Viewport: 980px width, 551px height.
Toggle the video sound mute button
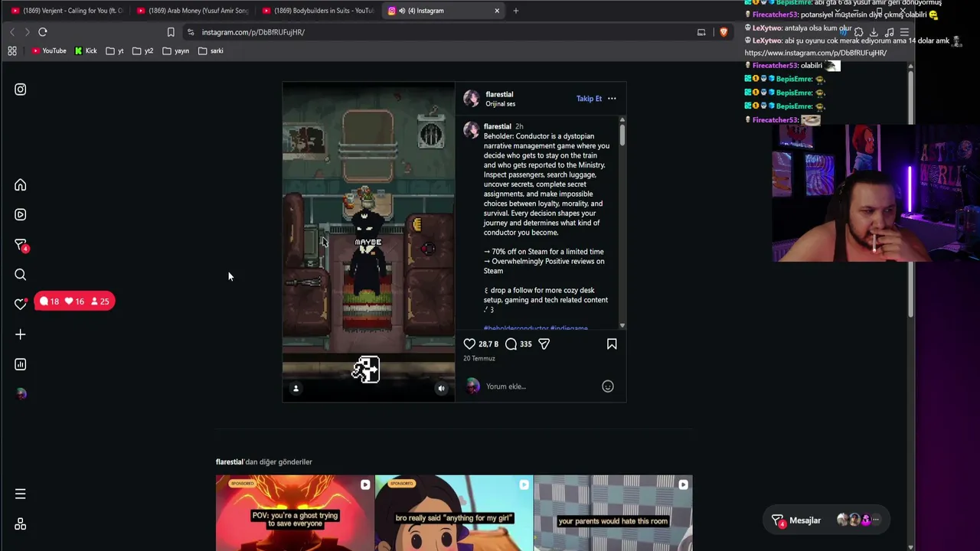(441, 389)
